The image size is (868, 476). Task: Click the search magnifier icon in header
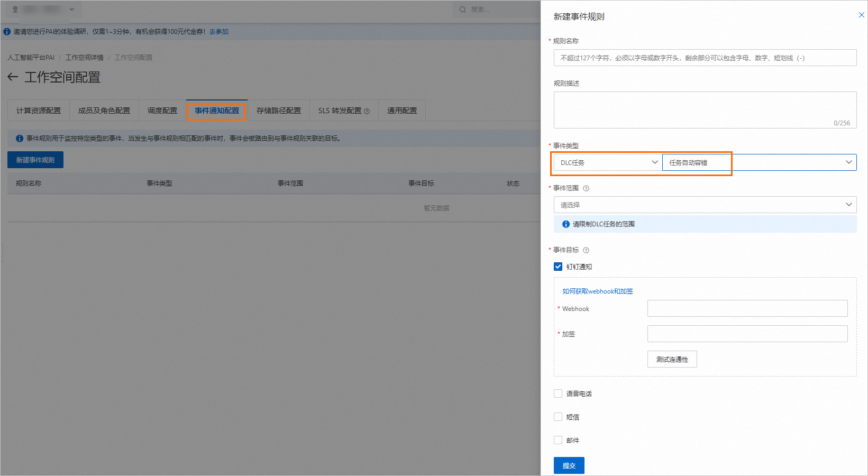point(463,10)
